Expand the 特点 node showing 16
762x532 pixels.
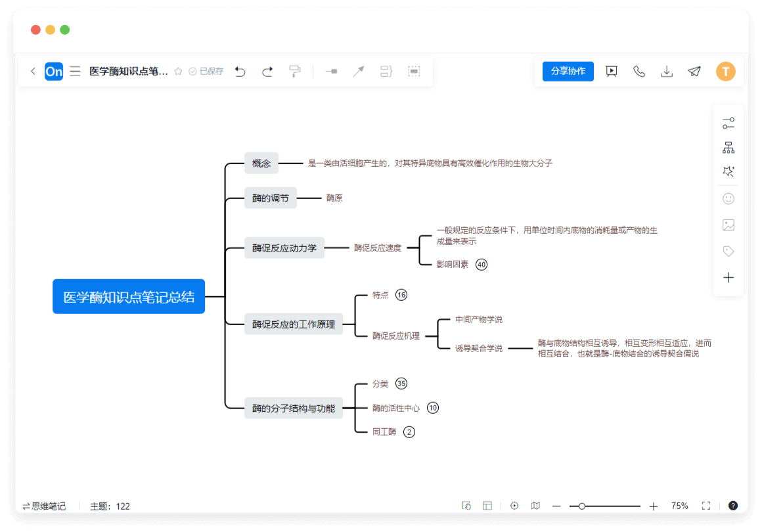tap(401, 295)
